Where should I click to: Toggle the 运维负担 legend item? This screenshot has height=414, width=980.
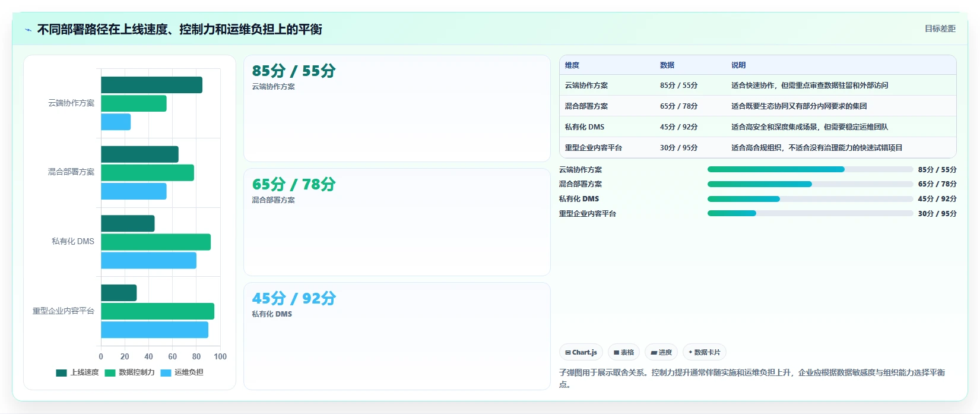[182, 372]
